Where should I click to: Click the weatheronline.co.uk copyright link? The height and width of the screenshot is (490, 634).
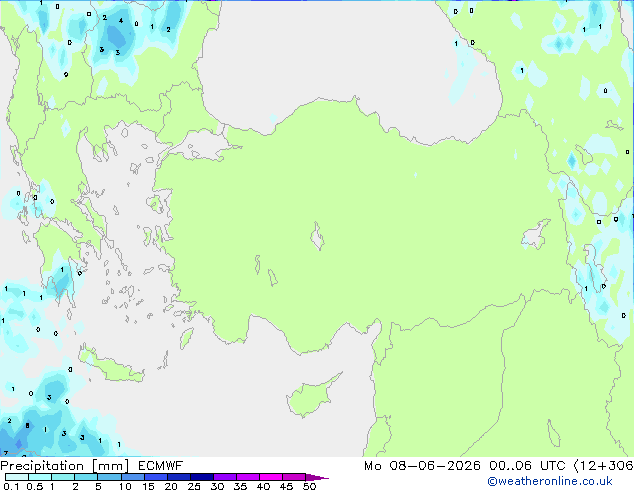(549, 481)
